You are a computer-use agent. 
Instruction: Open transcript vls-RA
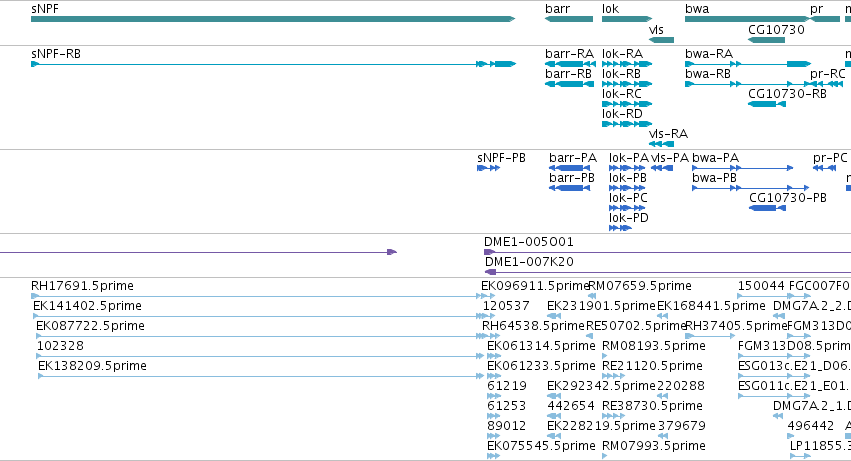[669, 134]
